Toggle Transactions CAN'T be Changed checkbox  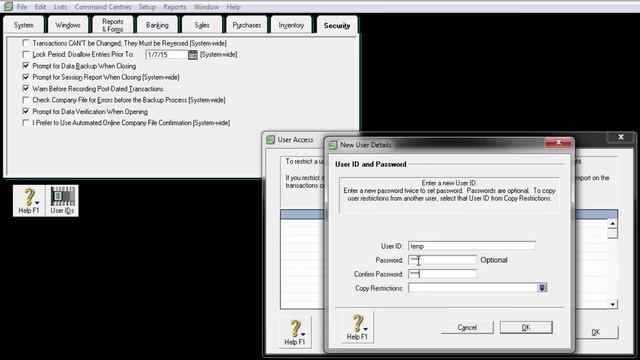coord(26,43)
